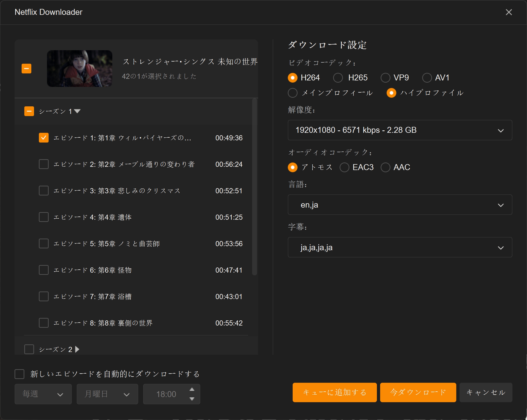Check エピソード 8 裏側の世界 checkbox

point(44,323)
